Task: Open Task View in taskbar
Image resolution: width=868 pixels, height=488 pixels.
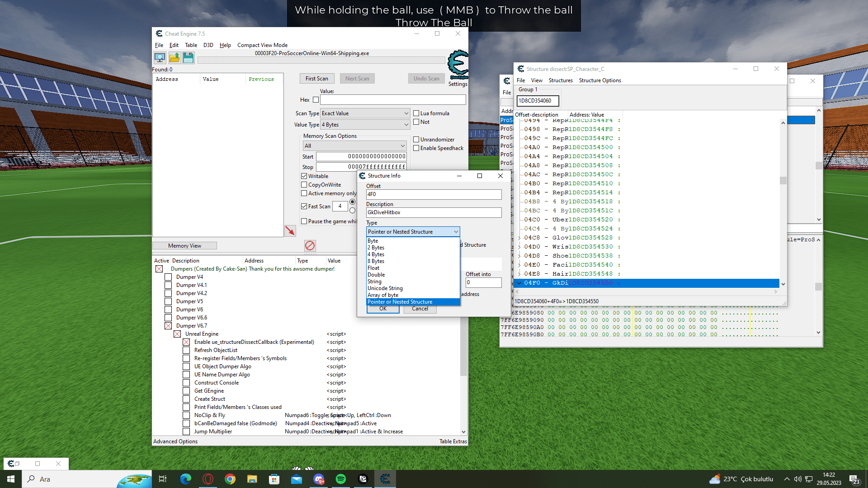Action: click(163, 479)
